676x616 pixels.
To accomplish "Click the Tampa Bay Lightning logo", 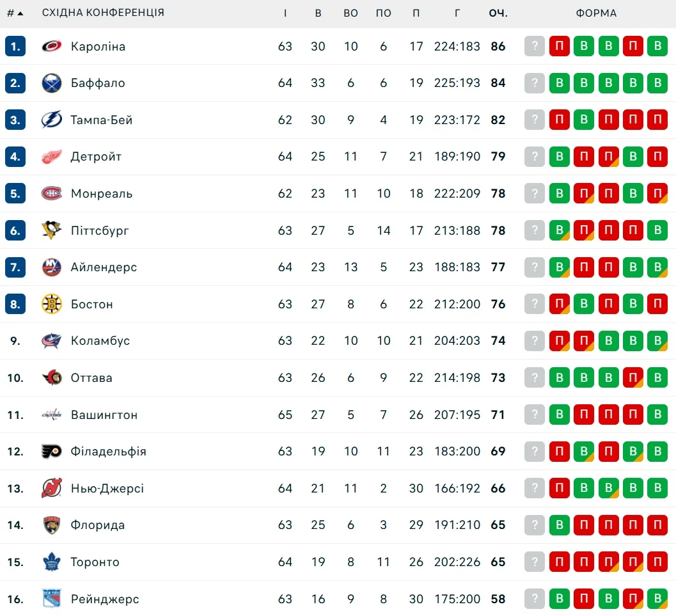I will click(52, 120).
